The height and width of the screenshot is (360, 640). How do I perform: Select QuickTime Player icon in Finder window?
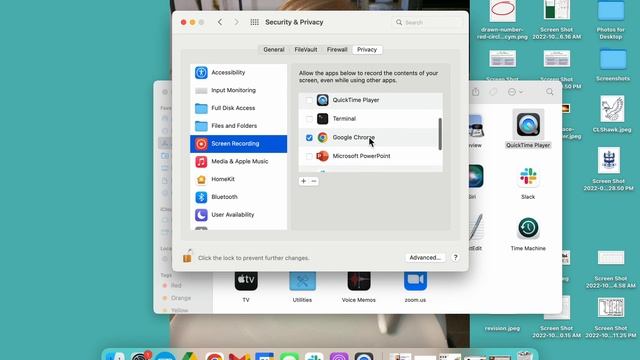(528, 124)
